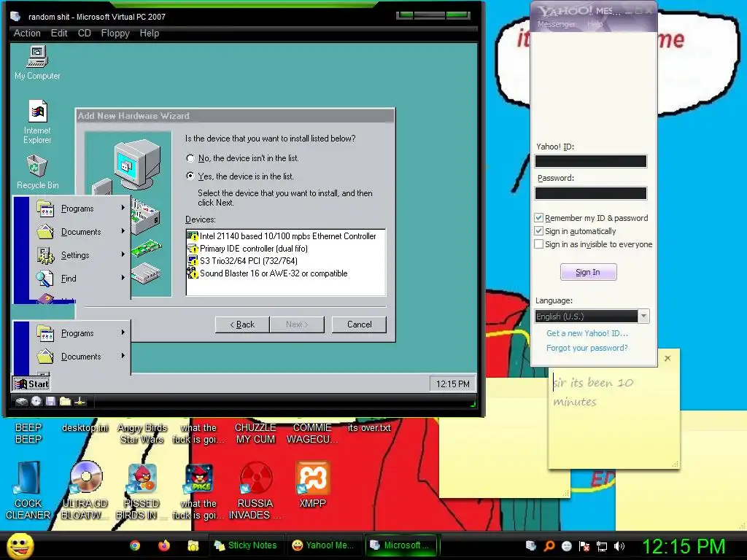Switch to Sticky Notes taskbar button
The width and height of the screenshot is (747, 560).
(x=247, y=545)
